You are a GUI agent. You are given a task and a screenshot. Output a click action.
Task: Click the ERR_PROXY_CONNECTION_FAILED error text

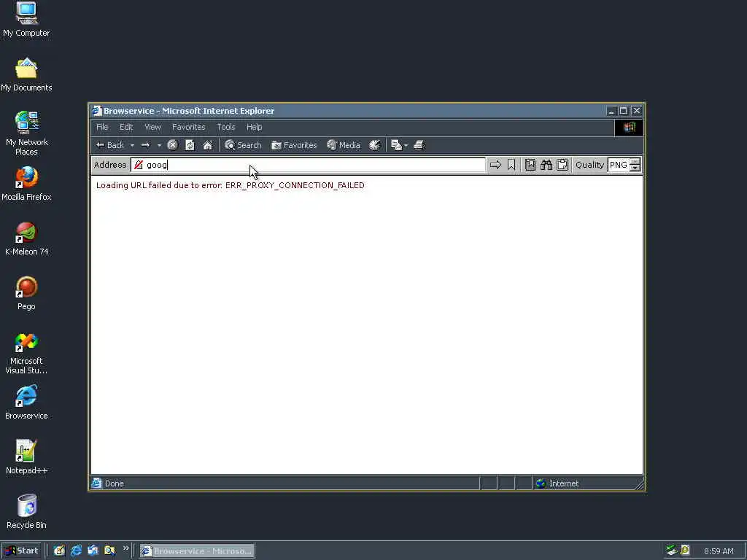pyautogui.click(x=295, y=185)
